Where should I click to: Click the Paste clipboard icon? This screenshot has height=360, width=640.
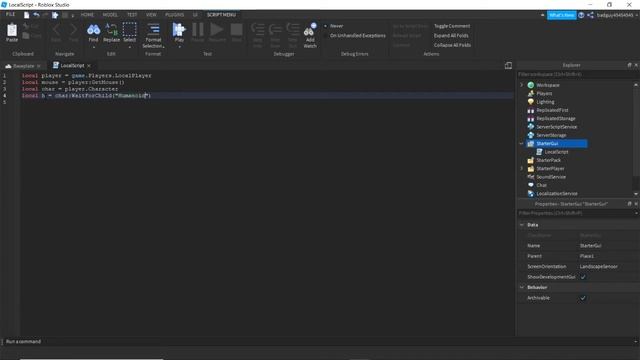click(x=12, y=30)
